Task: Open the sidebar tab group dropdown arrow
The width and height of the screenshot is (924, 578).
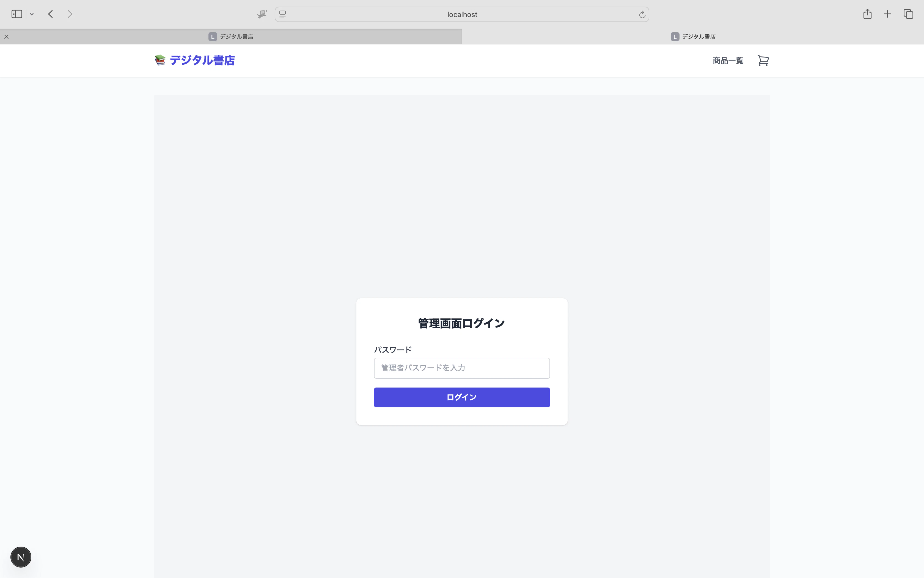Action: point(32,14)
